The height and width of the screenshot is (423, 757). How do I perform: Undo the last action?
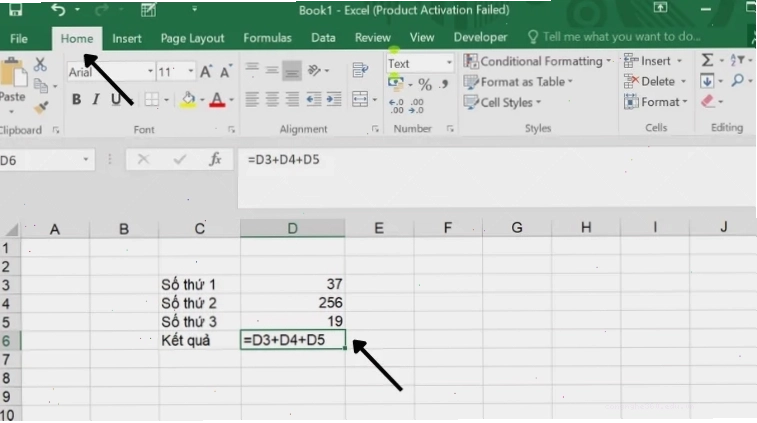pyautogui.click(x=58, y=9)
